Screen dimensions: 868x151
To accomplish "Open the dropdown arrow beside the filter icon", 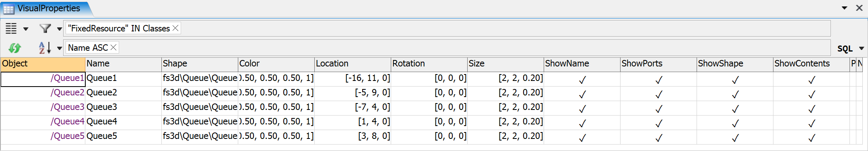I will [x=60, y=29].
